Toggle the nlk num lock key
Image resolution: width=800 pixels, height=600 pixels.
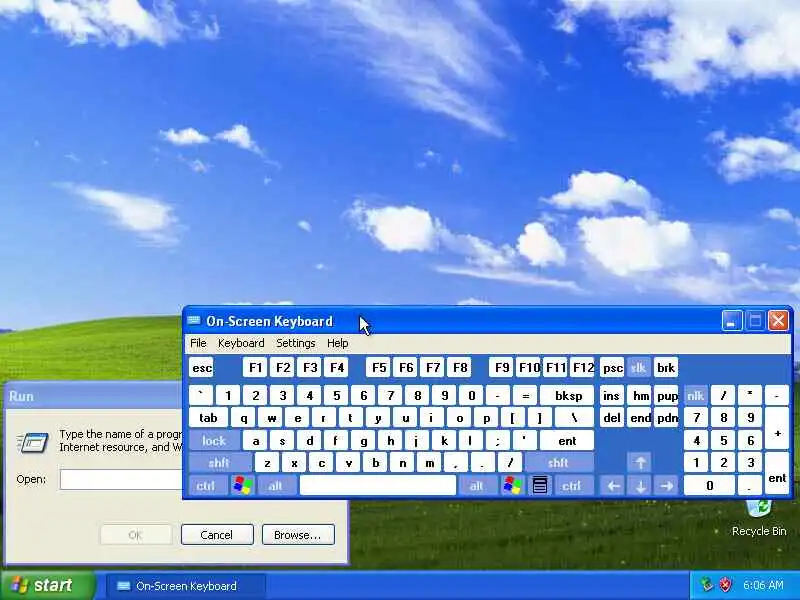695,395
